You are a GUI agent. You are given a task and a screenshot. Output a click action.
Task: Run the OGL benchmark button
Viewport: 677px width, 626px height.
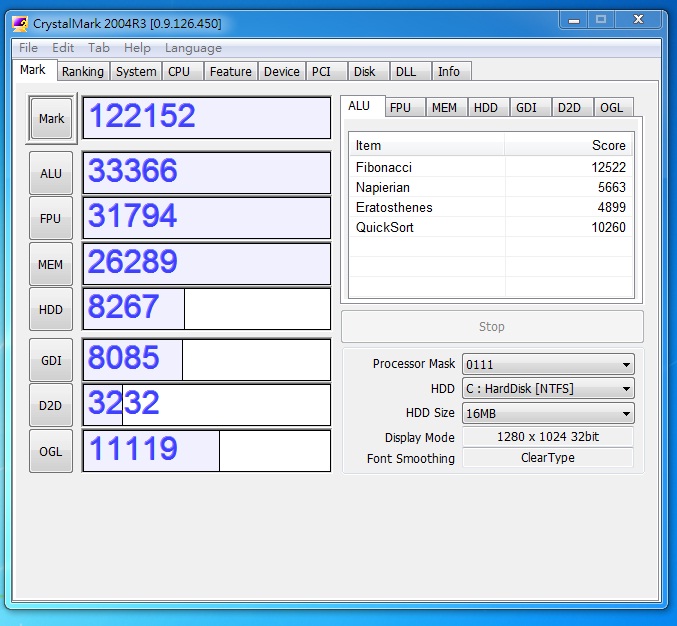coord(51,451)
